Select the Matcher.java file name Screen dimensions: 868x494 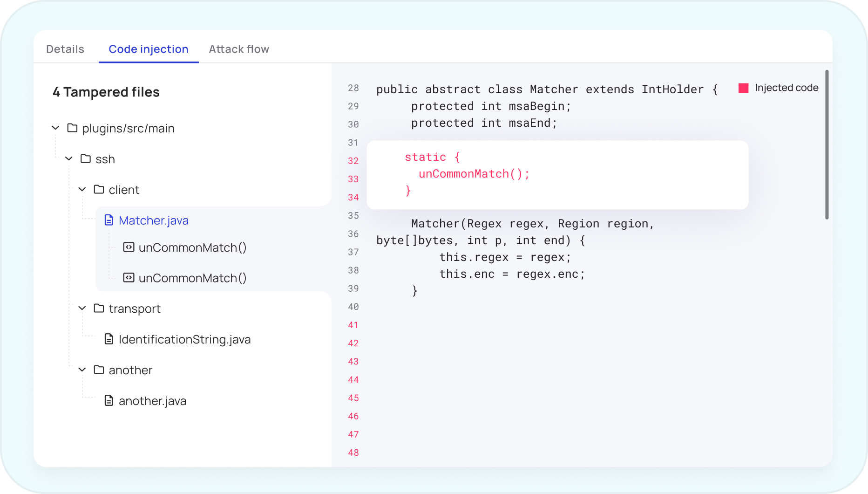[154, 220]
